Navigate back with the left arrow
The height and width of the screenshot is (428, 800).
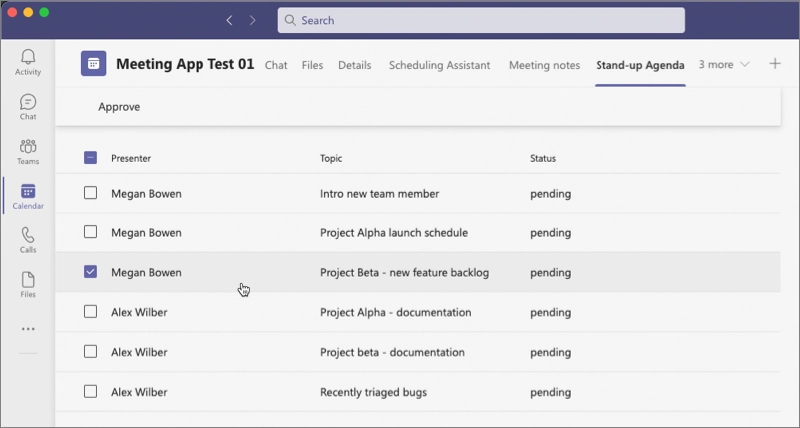tap(229, 20)
